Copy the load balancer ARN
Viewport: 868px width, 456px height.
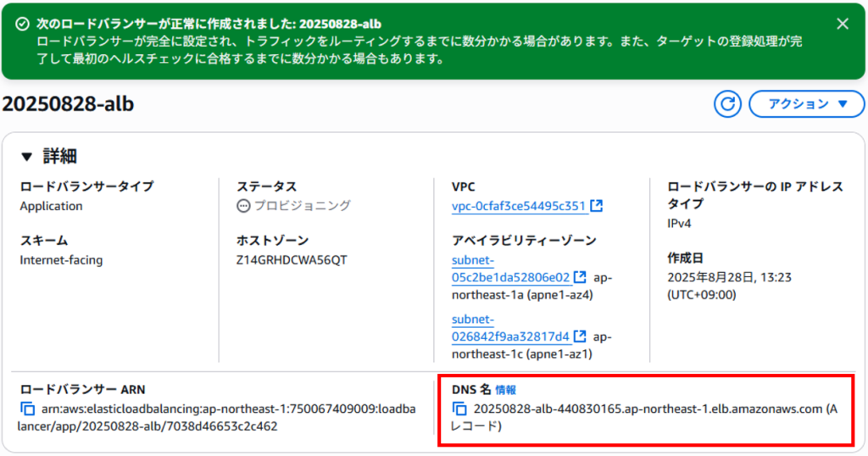(27, 409)
